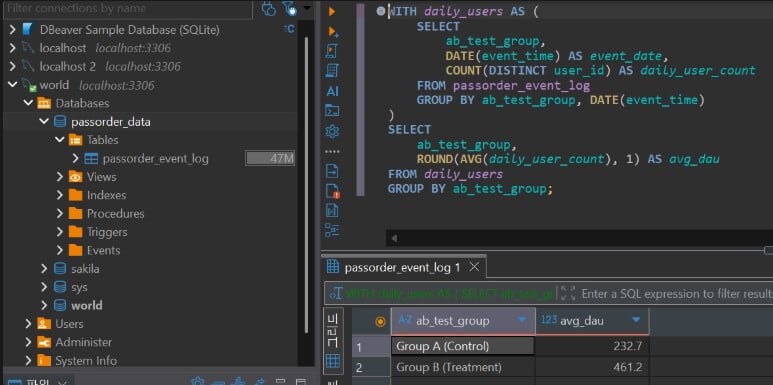Select the 232.7 value cell

pos(592,346)
